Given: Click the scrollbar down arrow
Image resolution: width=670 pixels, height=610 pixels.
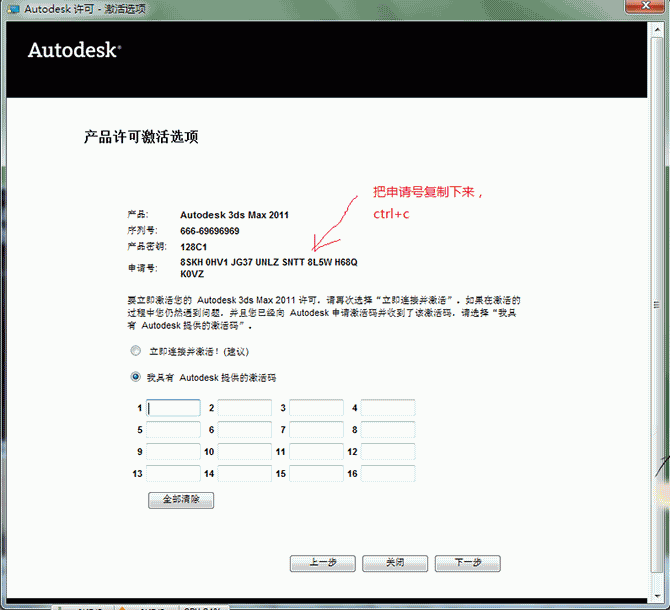Looking at the screenshot, I should click(x=657, y=595).
